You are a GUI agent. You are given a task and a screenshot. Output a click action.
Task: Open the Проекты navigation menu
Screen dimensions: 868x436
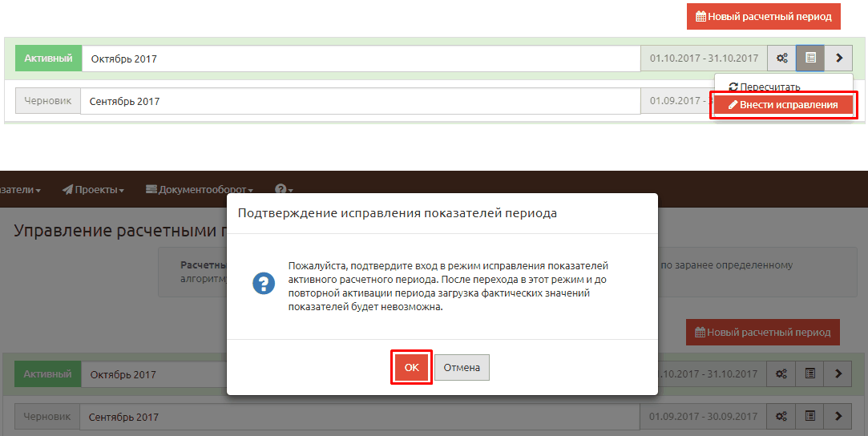pyautogui.click(x=92, y=190)
